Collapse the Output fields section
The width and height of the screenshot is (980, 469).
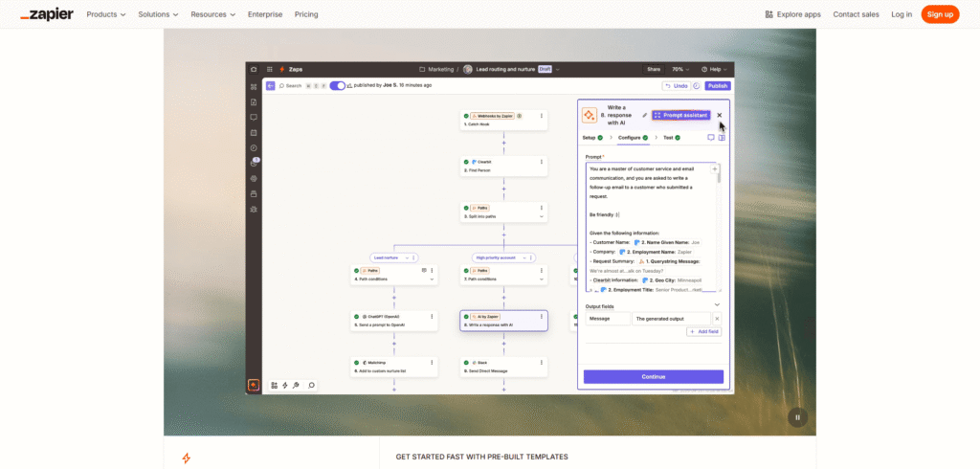coord(717,305)
